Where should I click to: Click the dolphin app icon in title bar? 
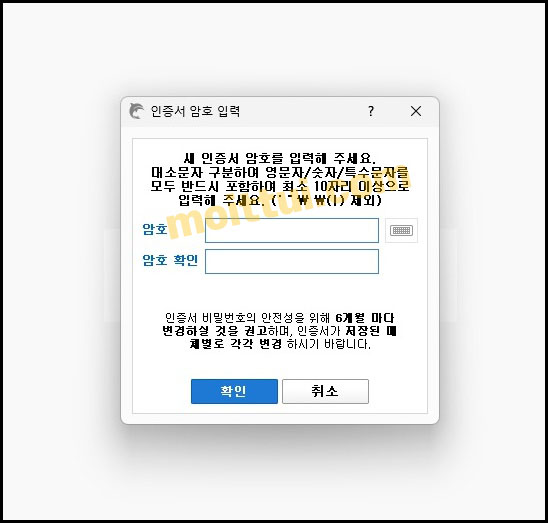[x=137, y=111]
